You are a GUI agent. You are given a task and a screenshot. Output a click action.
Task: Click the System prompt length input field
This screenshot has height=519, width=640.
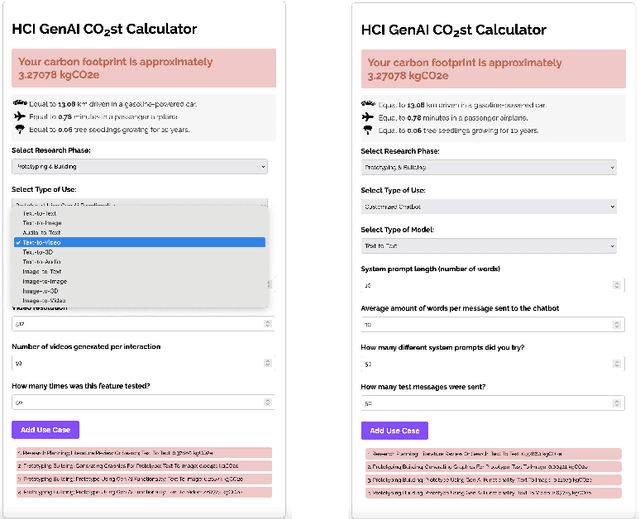(x=485, y=285)
